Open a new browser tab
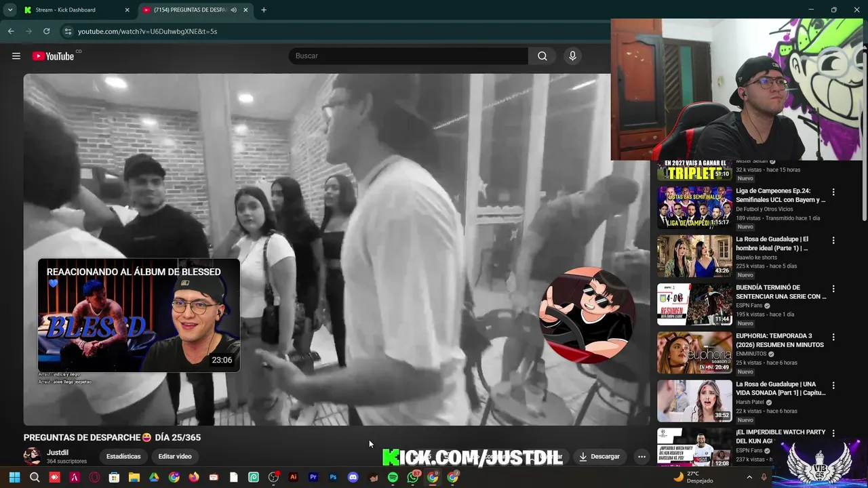The width and height of the screenshot is (868, 488). point(264,10)
